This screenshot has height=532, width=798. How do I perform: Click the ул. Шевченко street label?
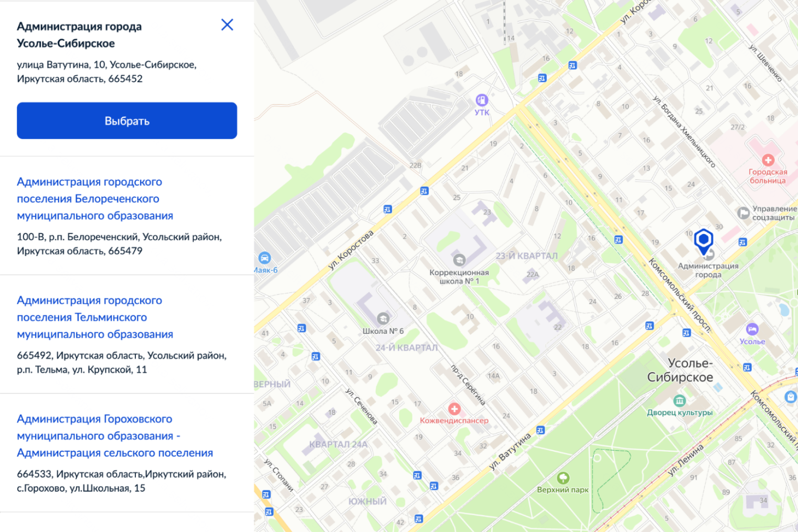tap(765, 63)
